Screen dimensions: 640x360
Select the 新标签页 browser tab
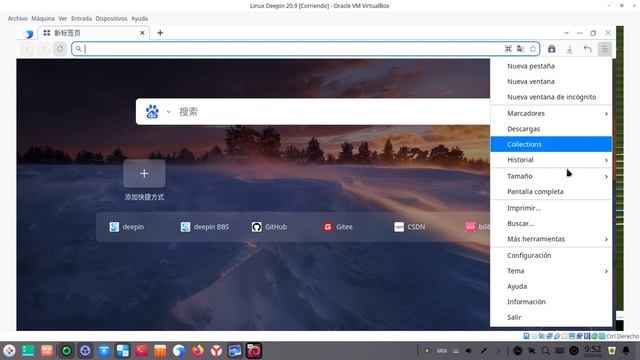[94, 33]
